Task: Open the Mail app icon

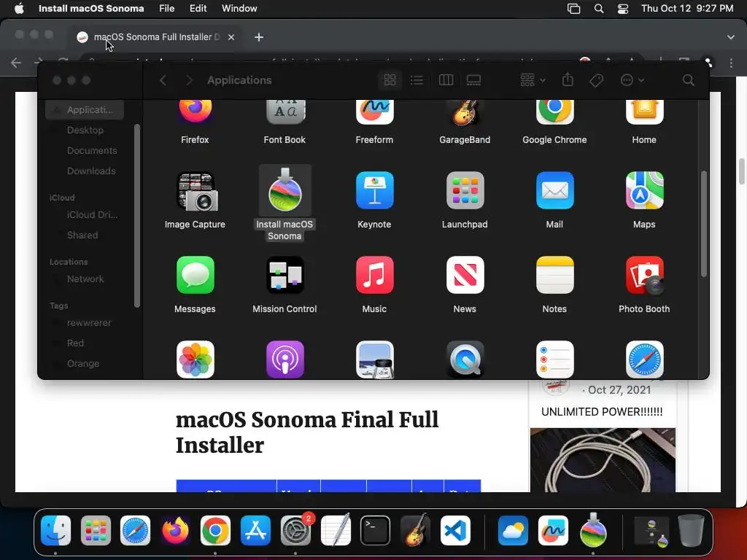Action: click(554, 190)
